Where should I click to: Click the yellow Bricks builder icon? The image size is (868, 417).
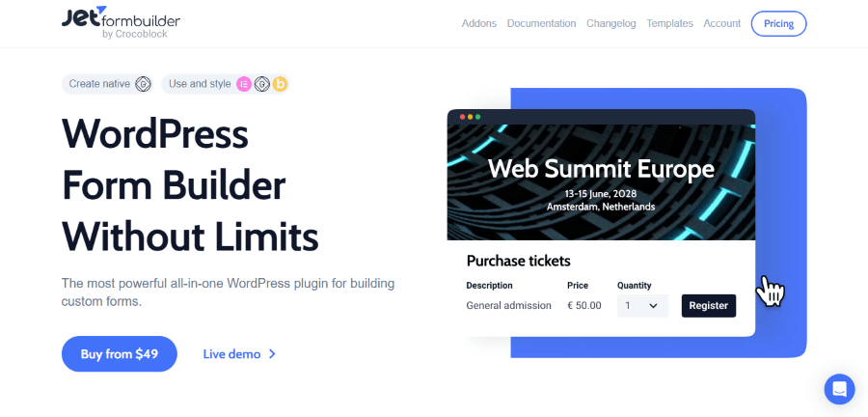[x=280, y=84]
